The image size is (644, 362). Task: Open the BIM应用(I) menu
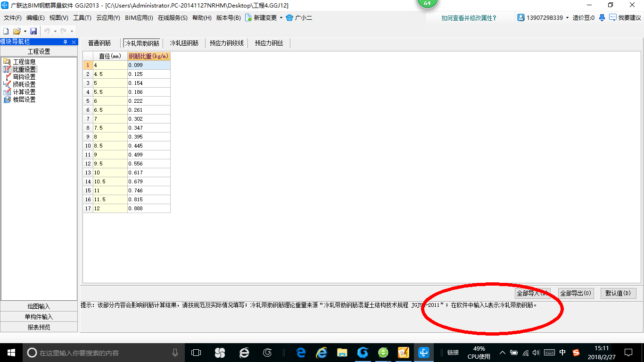pyautogui.click(x=139, y=18)
